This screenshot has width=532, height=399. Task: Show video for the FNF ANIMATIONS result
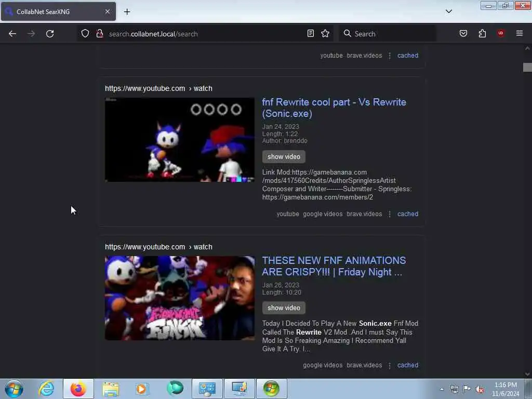(284, 308)
